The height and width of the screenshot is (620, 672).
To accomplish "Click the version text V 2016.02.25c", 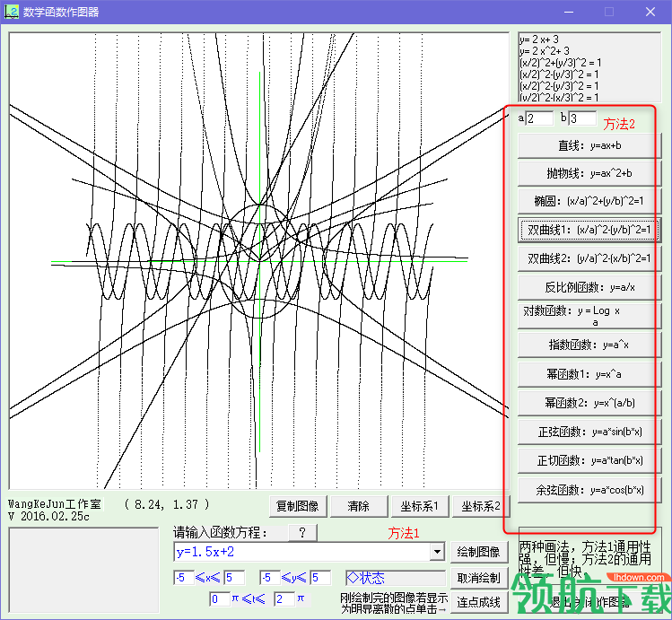I will [48, 516].
